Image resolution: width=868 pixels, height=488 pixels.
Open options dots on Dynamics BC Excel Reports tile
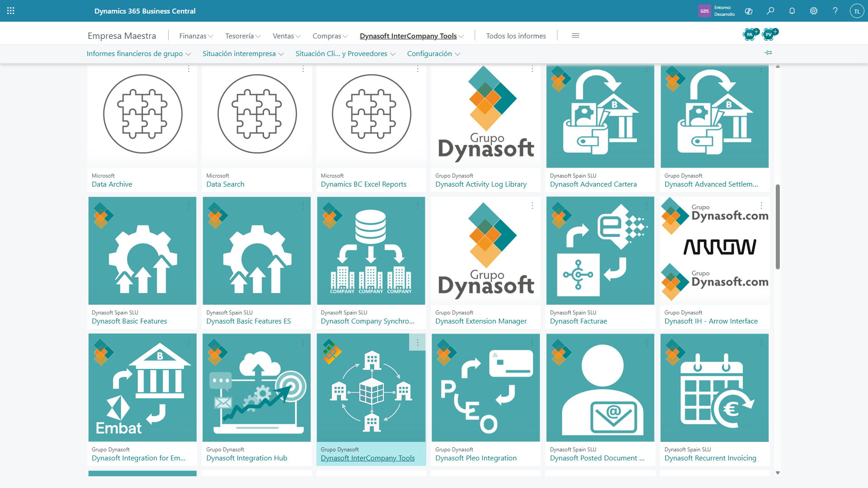click(418, 69)
